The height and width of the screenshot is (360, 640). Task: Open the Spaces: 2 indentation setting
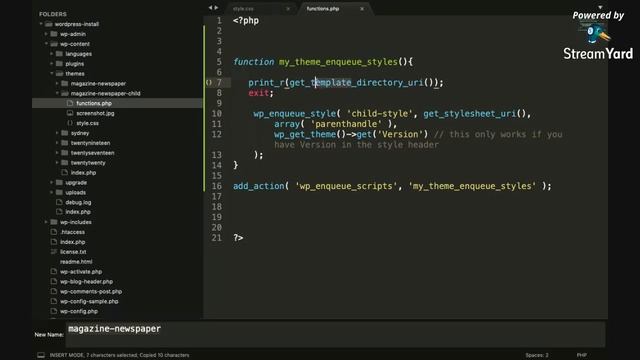537,355
